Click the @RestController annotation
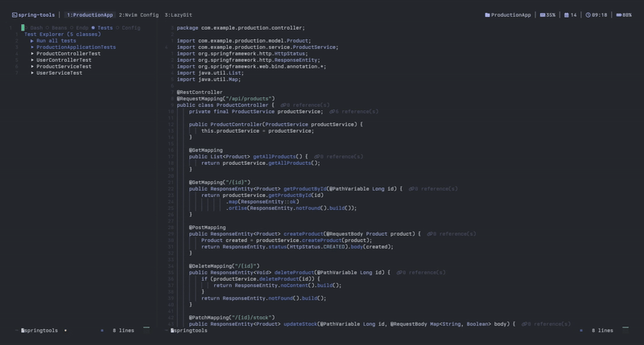 tap(200, 92)
